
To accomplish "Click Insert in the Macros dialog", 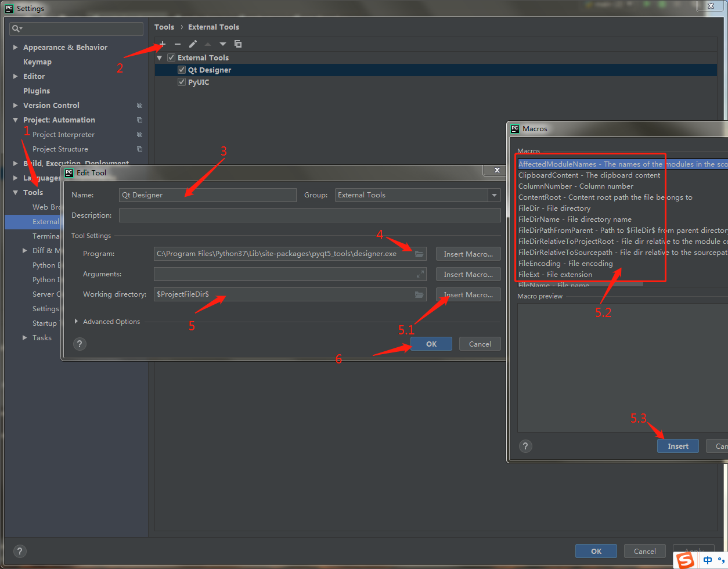I will point(677,446).
